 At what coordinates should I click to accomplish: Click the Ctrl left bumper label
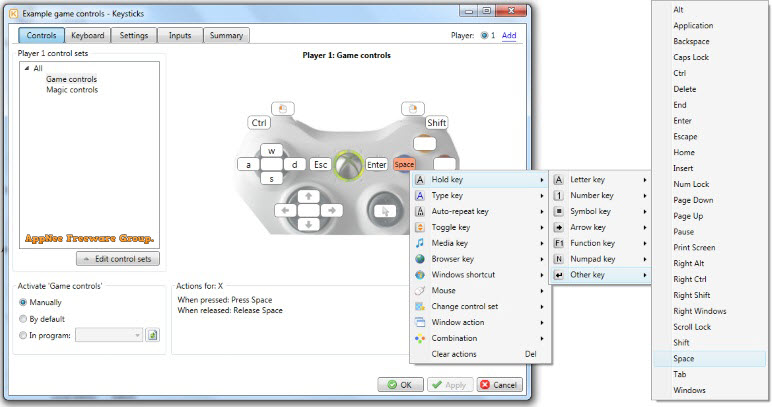[259, 123]
